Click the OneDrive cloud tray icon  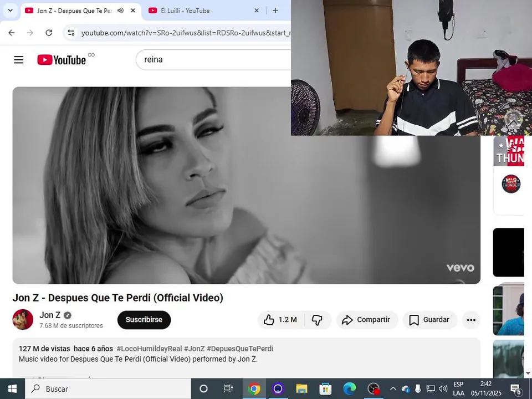(406, 389)
